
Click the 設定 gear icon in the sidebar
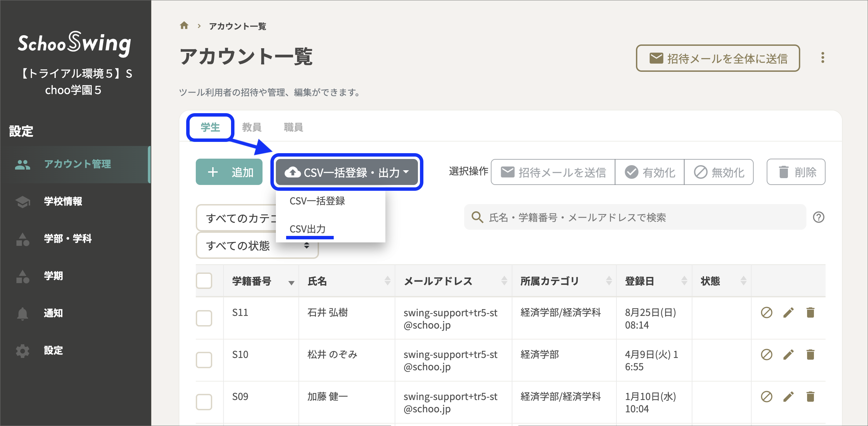point(23,351)
